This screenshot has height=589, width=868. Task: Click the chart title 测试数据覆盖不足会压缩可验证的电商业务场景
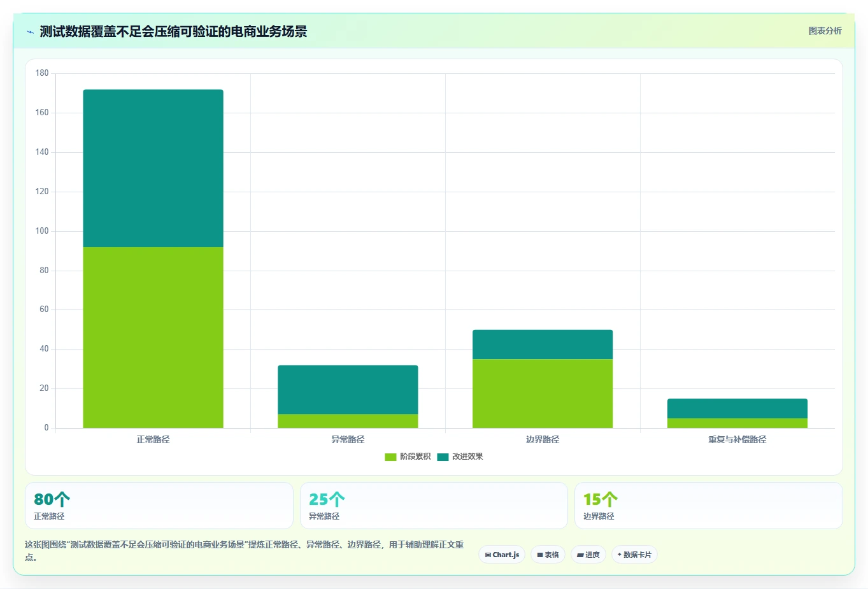point(173,31)
